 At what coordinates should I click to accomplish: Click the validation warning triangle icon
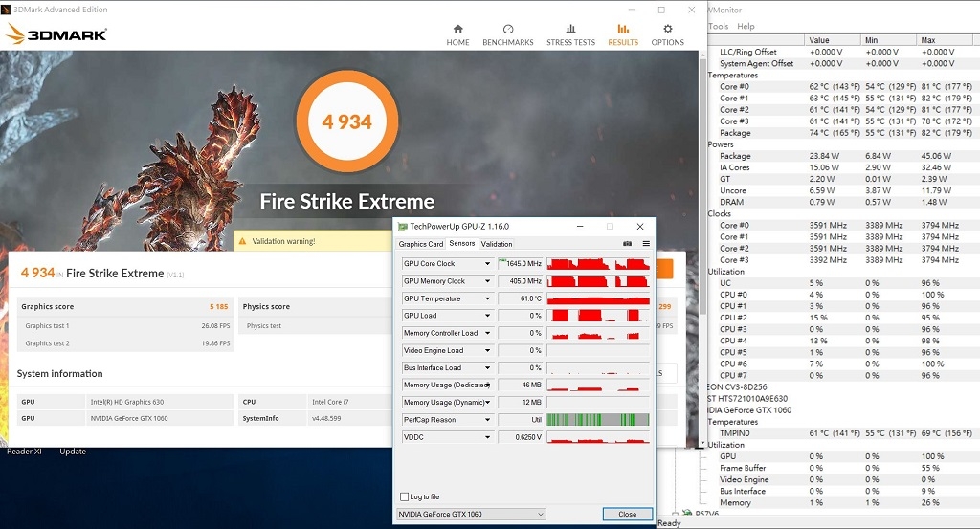pyautogui.click(x=242, y=241)
